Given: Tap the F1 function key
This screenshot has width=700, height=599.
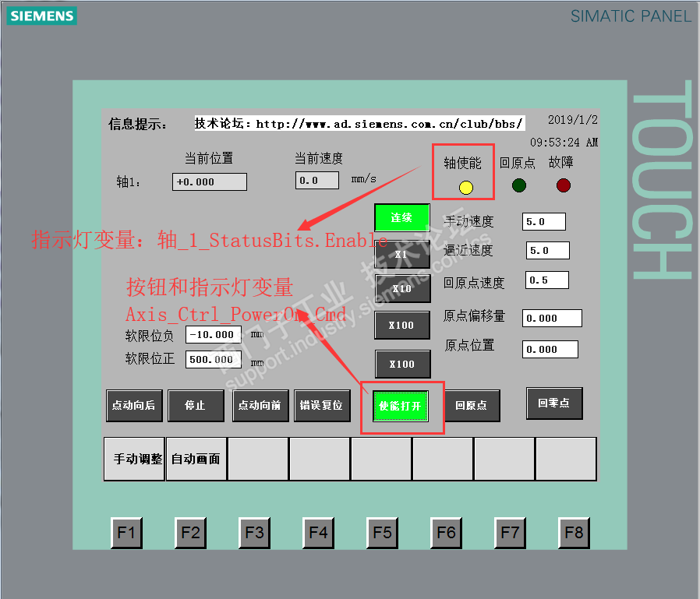Looking at the screenshot, I should (x=126, y=533).
